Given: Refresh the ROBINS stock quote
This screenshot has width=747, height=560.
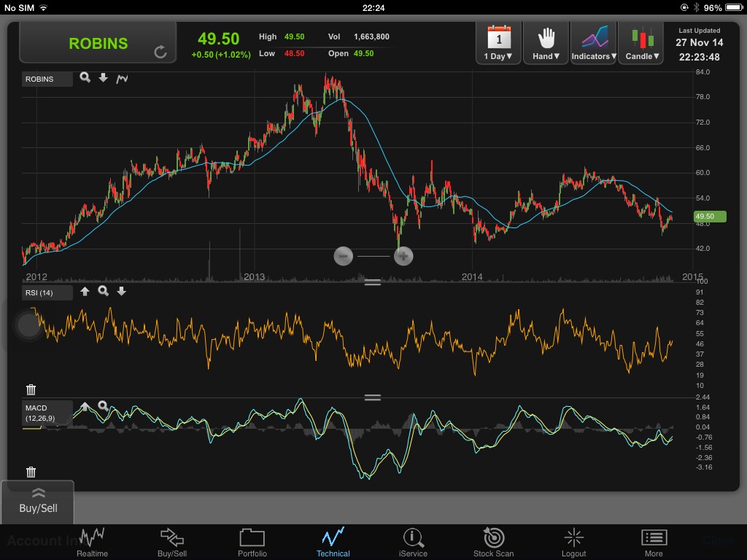Looking at the screenshot, I should pos(160,52).
